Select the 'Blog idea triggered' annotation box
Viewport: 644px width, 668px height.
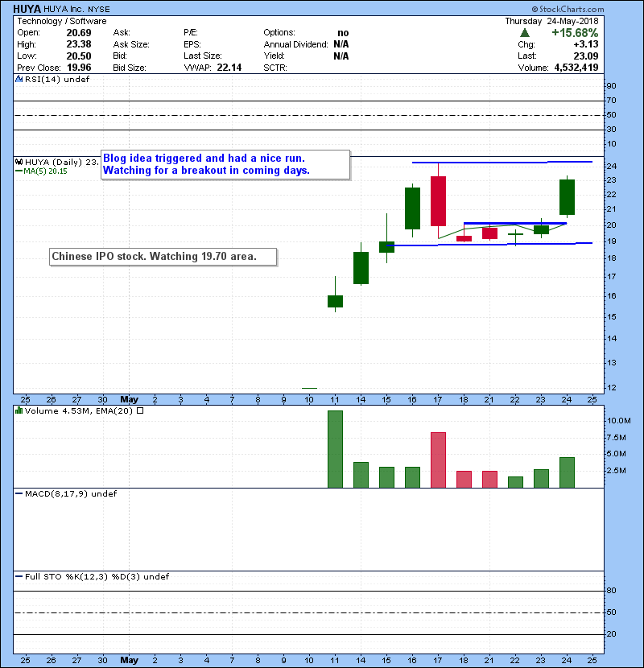[x=225, y=164]
